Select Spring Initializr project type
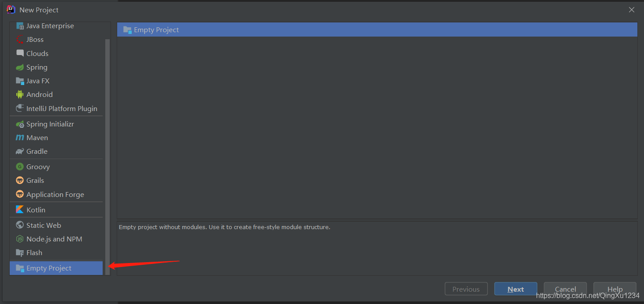Viewport: 644px width, 304px height. pos(56,124)
